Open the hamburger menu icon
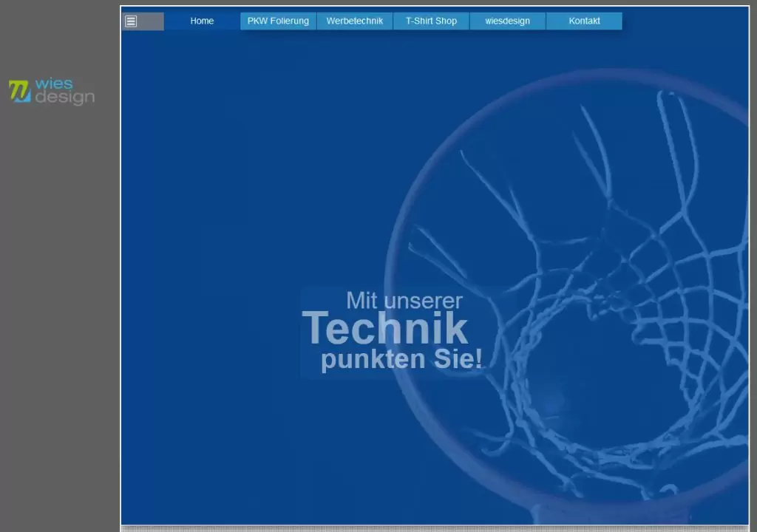The image size is (757, 532). [x=131, y=21]
